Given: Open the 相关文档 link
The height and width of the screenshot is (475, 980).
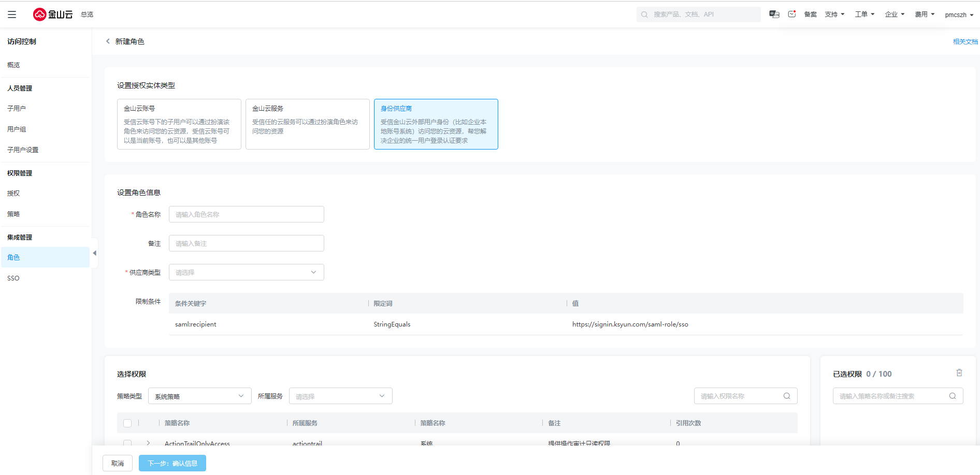Looking at the screenshot, I should coord(965,41).
